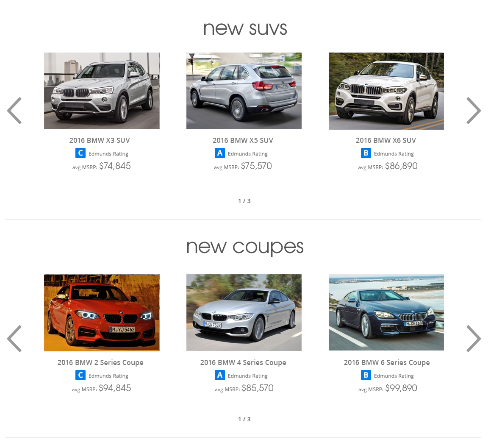Open the 2016 BMW X6 SUV title link
Viewport: 488px width, 448px height.
(386, 140)
